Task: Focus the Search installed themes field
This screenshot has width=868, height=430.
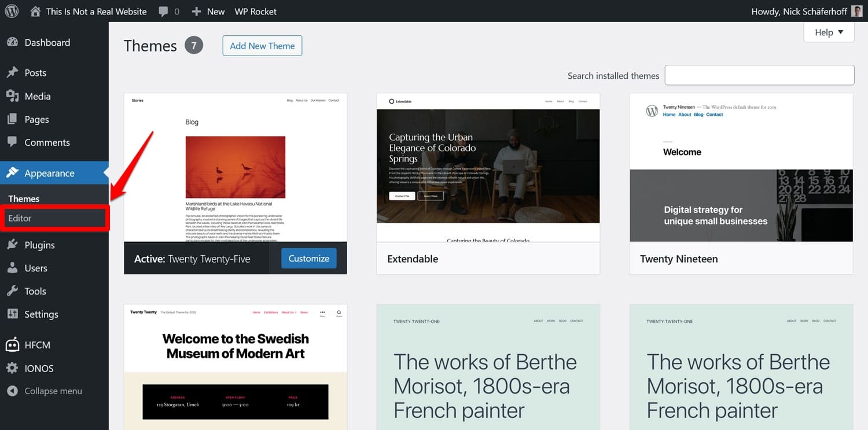Action: pos(759,75)
